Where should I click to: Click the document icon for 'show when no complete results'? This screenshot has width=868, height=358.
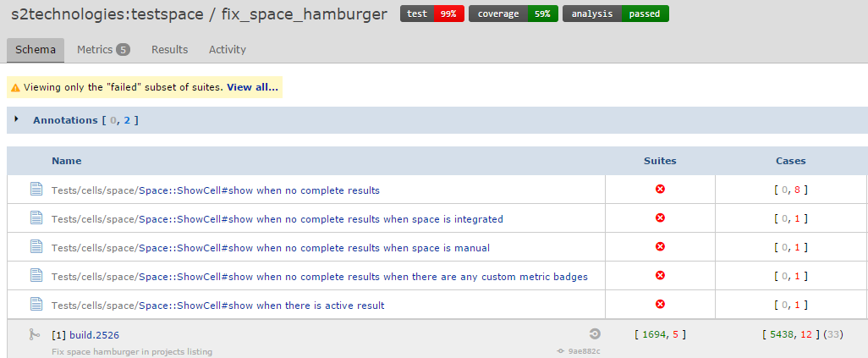pos(36,190)
